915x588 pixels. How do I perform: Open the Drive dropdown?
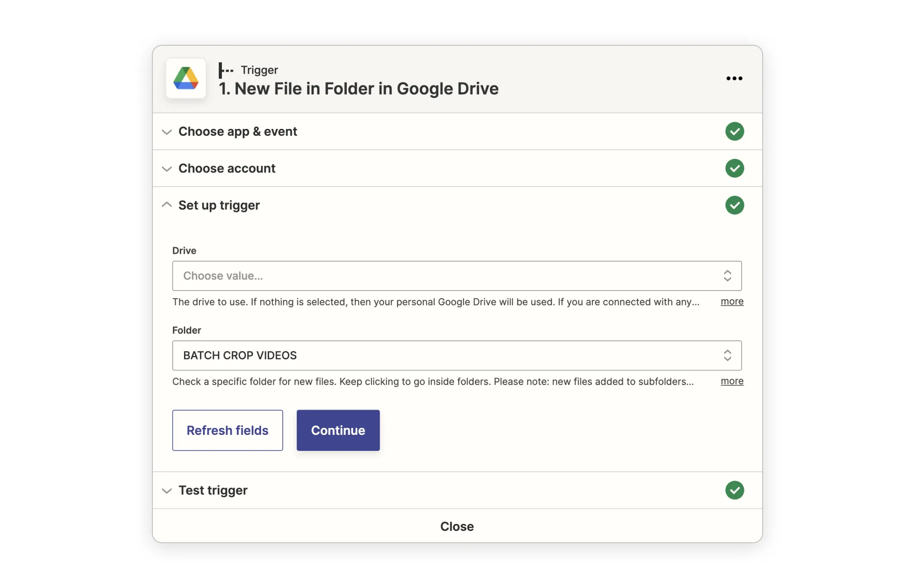pyautogui.click(x=457, y=276)
